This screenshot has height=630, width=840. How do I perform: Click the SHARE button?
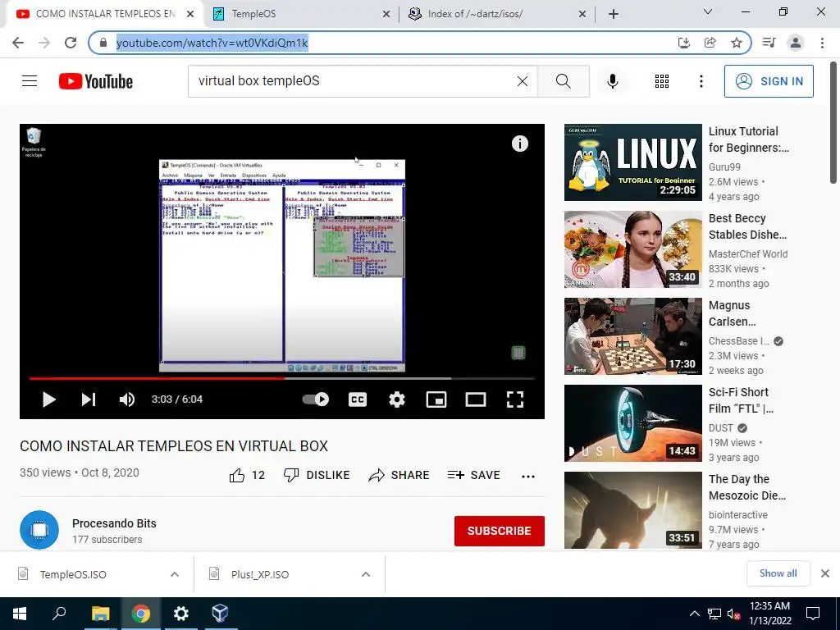[399, 475]
